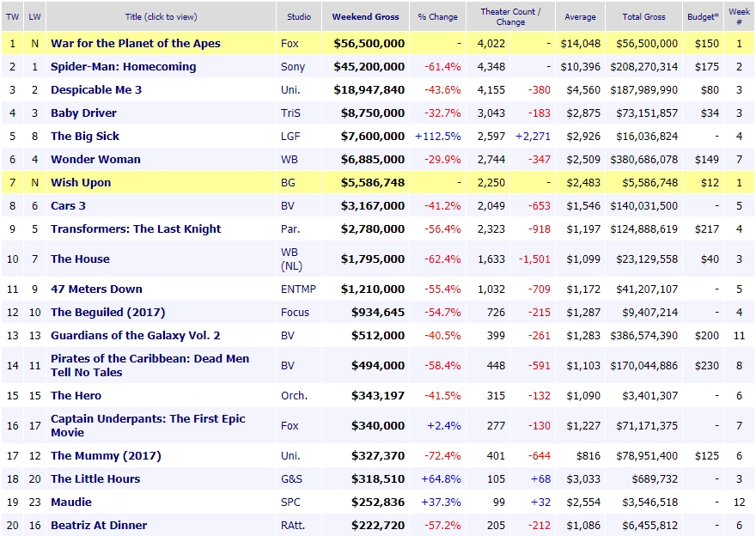Image resolution: width=756 pixels, height=536 pixels.
Task: Click the Title (click to view) header
Action: coord(161,17)
